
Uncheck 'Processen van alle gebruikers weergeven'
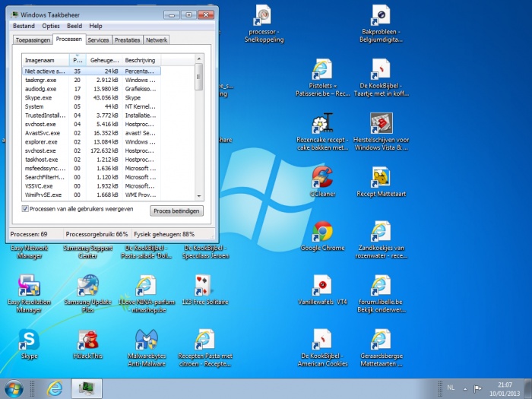[26, 208]
